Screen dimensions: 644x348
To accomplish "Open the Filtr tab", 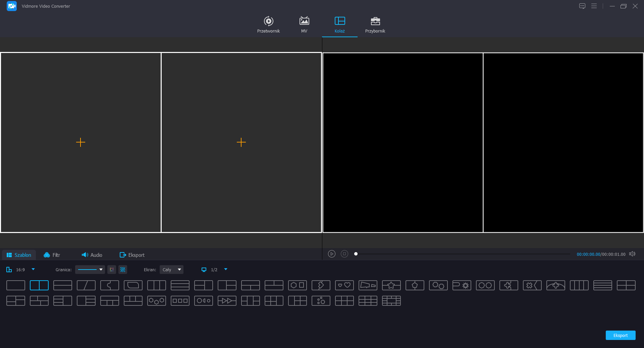I will coord(52,255).
